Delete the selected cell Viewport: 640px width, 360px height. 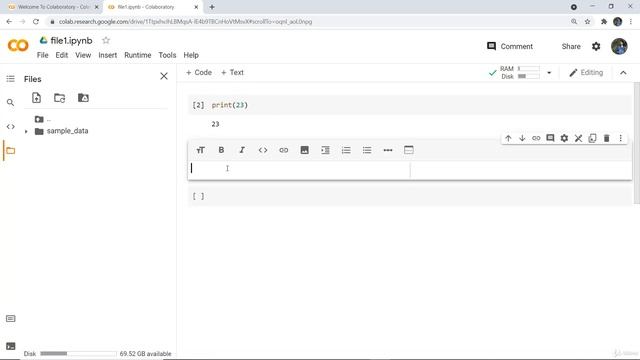click(607, 138)
